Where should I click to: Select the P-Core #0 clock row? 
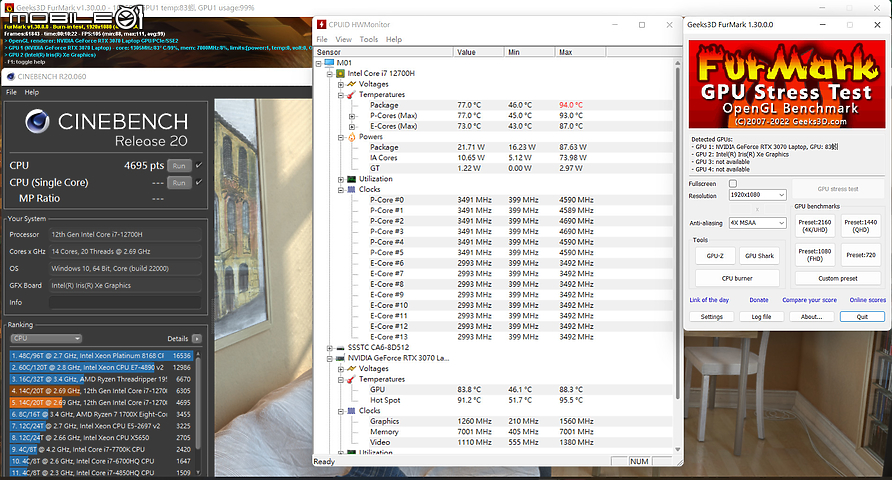[x=495, y=200]
